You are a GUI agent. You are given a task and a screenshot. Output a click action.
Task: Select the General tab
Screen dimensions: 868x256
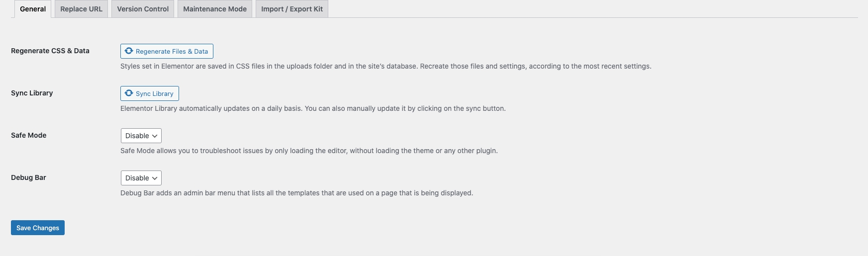coord(33,9)
